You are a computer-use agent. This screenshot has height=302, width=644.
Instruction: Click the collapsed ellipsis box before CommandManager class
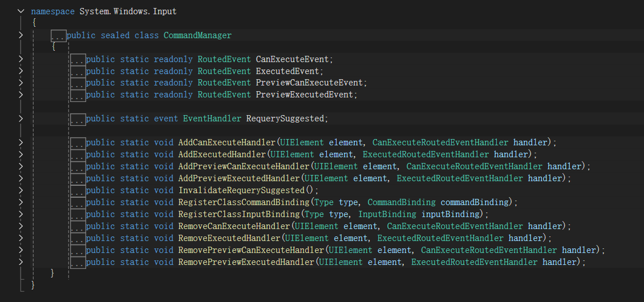pyautogui.click(x=58, y=36)
